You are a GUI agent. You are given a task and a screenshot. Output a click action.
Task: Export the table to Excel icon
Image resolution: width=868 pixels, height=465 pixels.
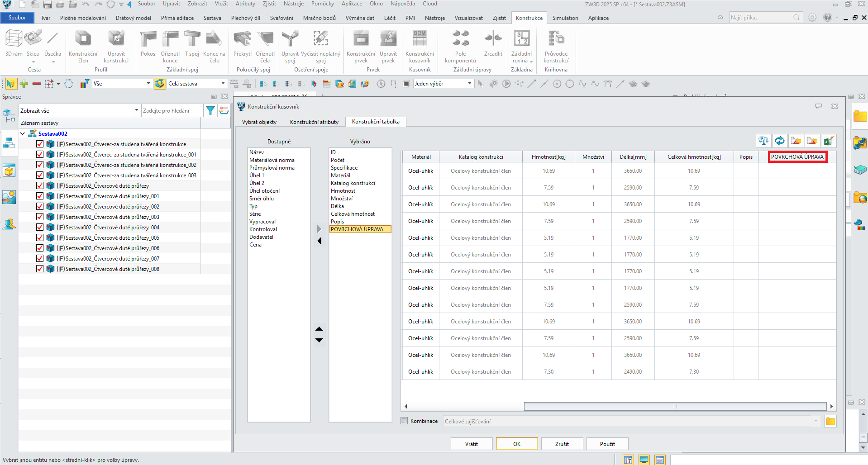[829, 141]
